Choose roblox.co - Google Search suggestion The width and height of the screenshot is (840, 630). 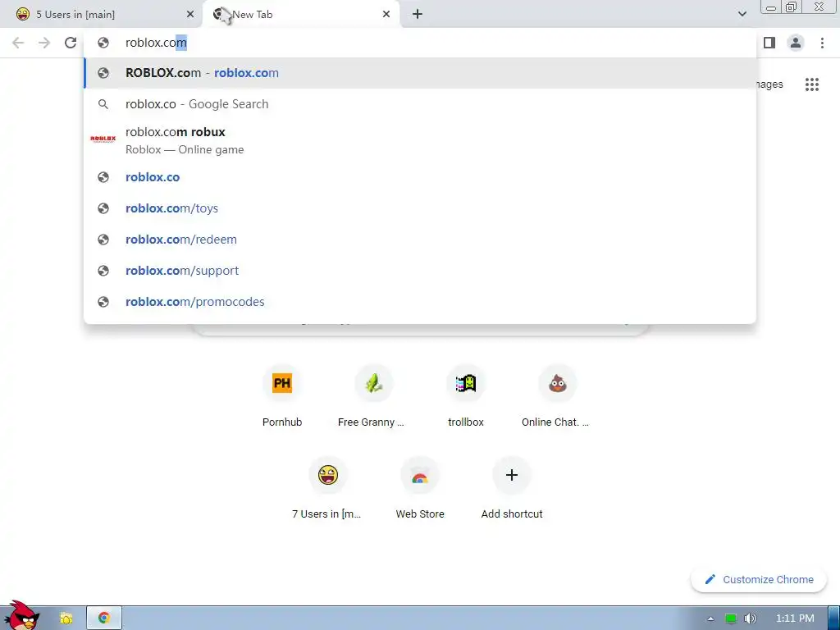[x=420, y=104]
